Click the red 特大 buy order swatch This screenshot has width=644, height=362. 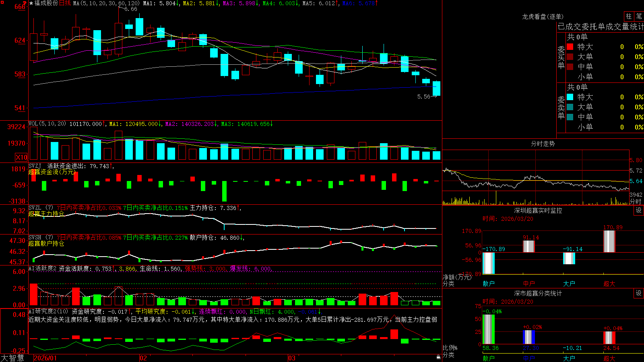[x=570, y=47]
